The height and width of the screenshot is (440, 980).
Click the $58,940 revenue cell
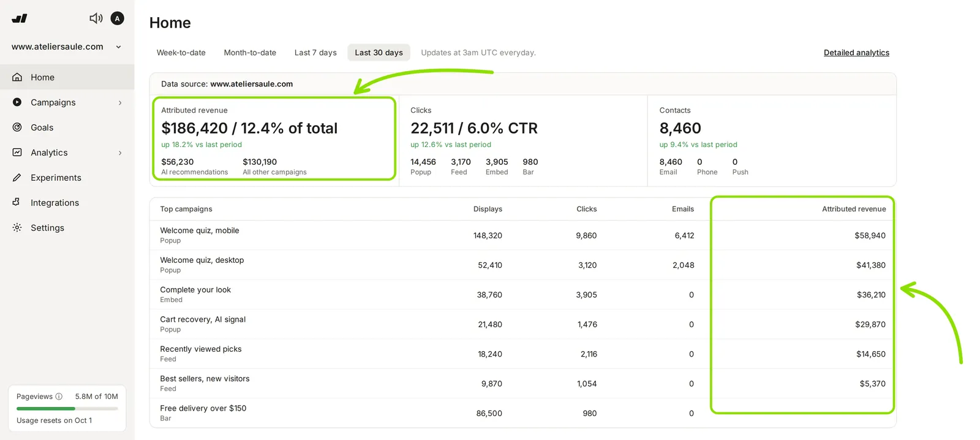(x=870, y=235)
